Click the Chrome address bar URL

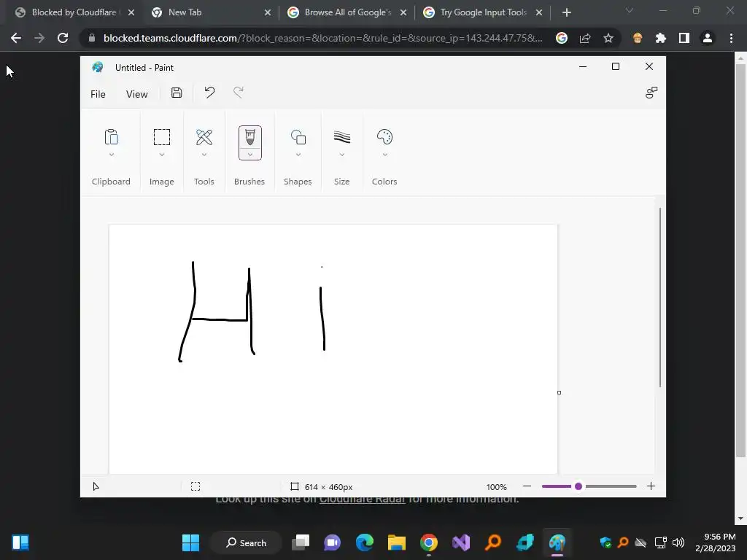322,38
